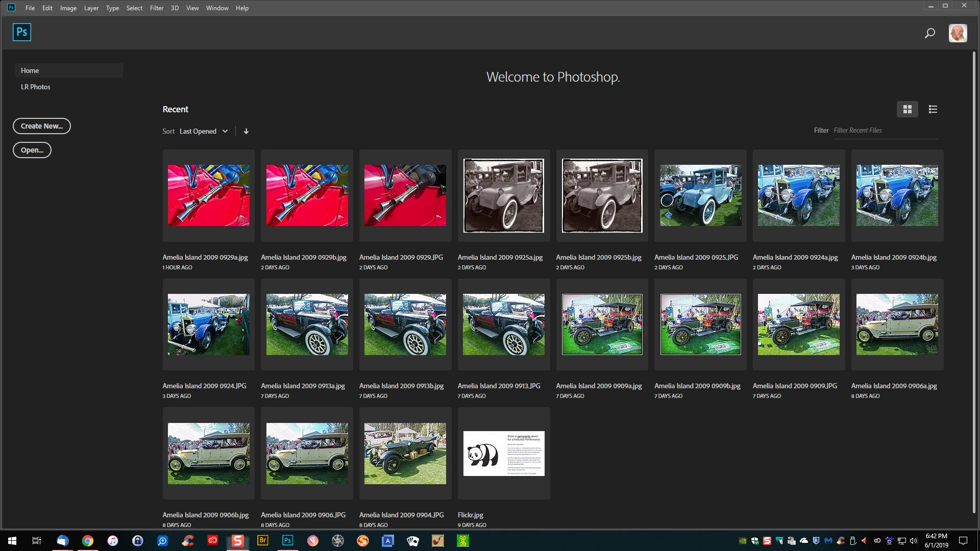Click the user profile avatar
The image size is (980, 551).
click(x=958, y=33)
